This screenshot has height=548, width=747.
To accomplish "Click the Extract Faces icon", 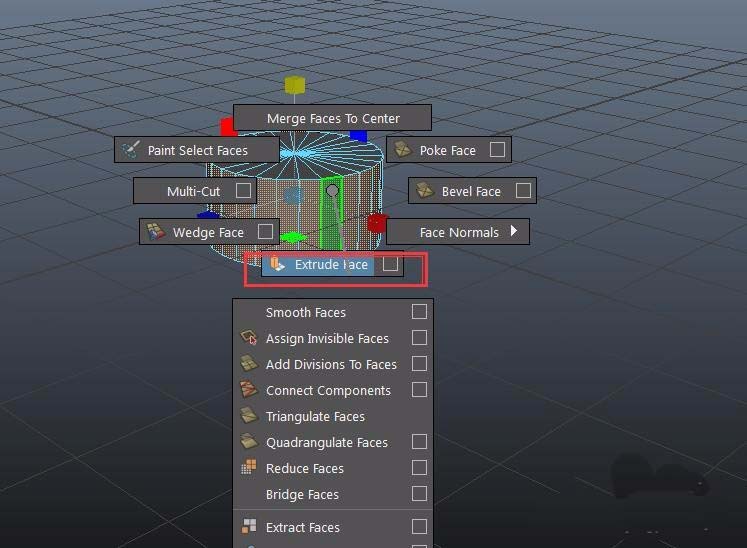I will (249, 527).
